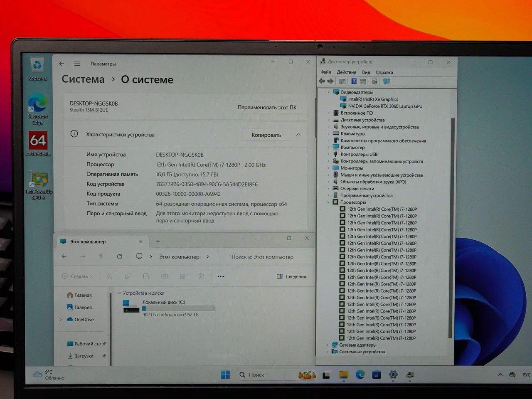This screenshot has height=399, width=532.
Task: Collapse the Характеристики устройства section chevron
Action: (298, 135)
